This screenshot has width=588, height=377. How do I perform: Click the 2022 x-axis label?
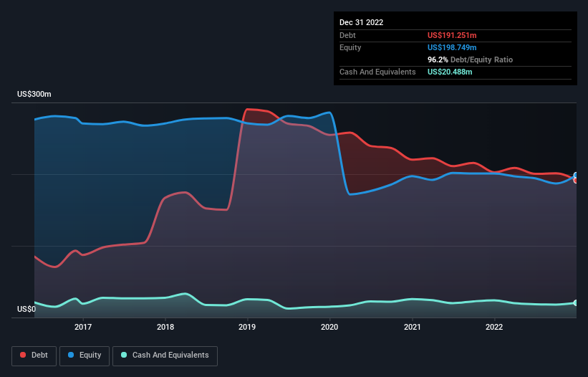(x=494, y=327)
